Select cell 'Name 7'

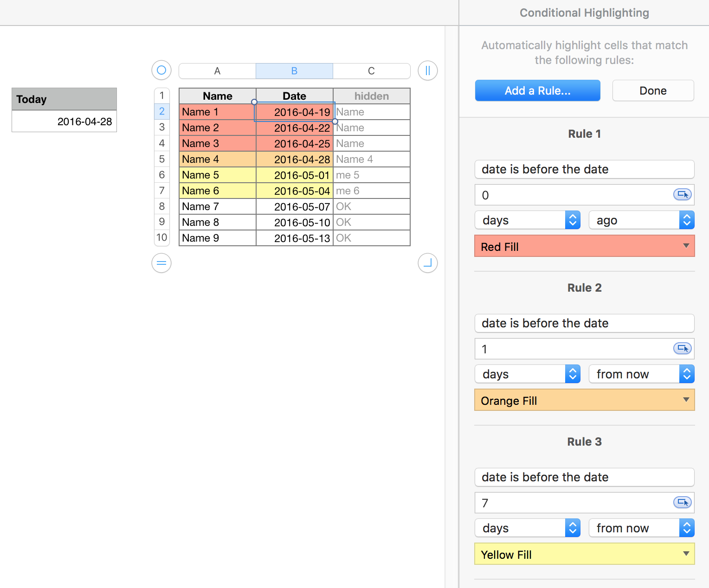click(218, 206)
